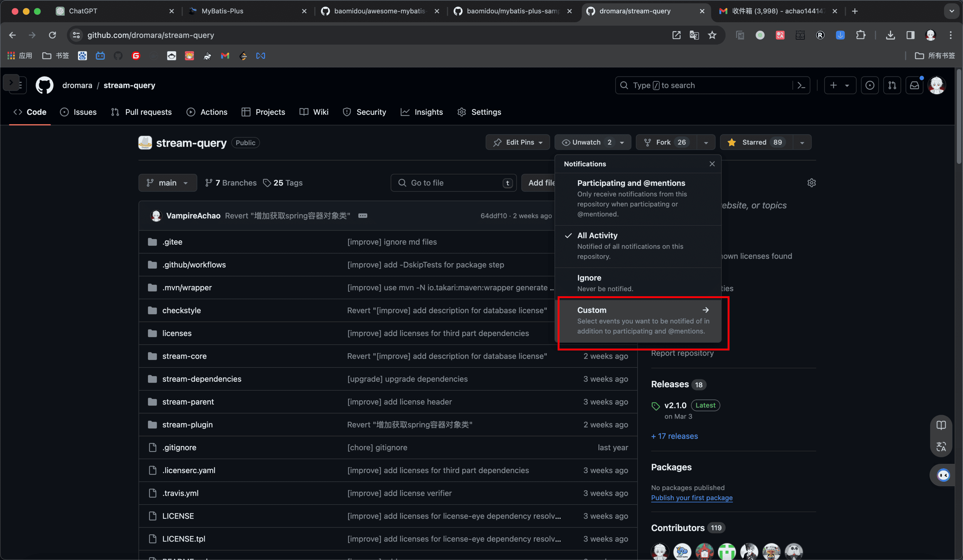Expand the commit message ellipsis button
Screen dimensions: 963x560
click(363, 216)
